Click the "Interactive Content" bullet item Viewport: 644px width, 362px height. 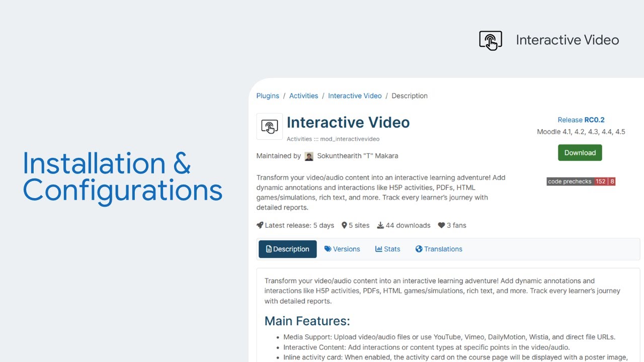tap(427, 347)
